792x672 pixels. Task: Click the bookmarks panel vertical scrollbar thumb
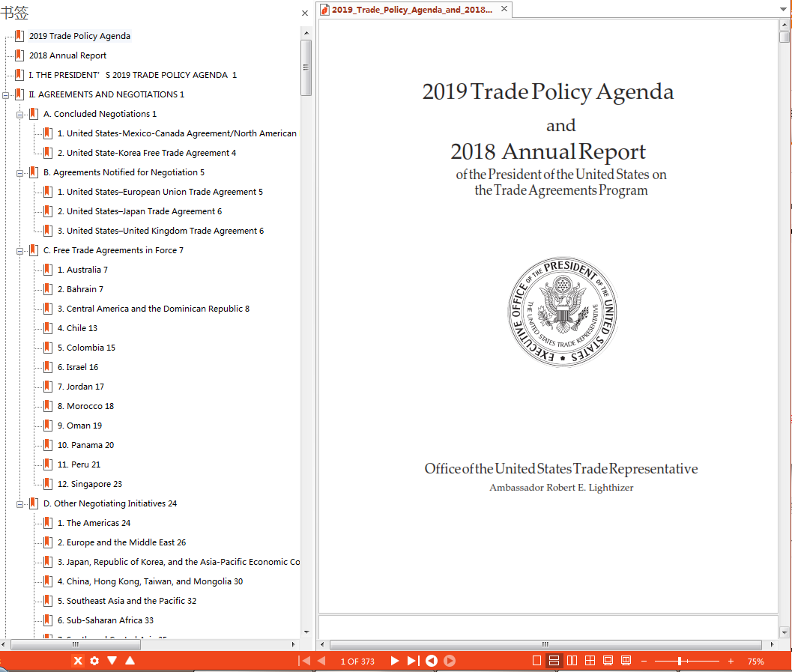306,67
